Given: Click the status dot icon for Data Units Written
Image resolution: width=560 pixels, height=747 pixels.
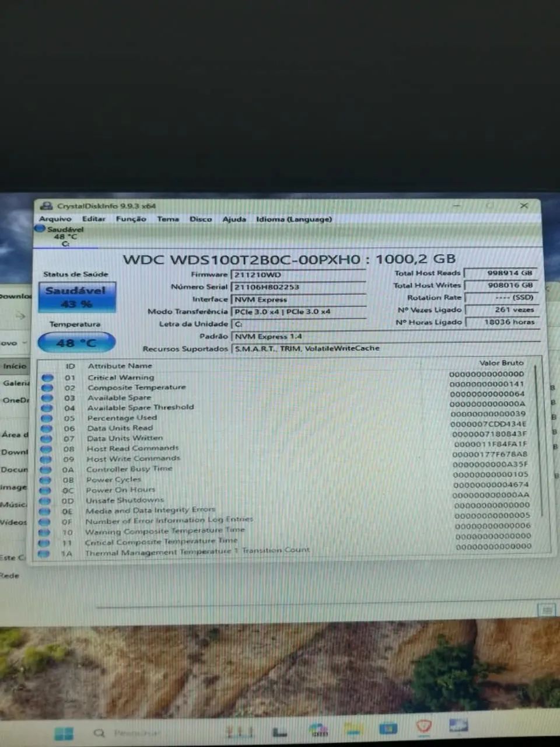Looking at the screenshot, I should point(47,439).
